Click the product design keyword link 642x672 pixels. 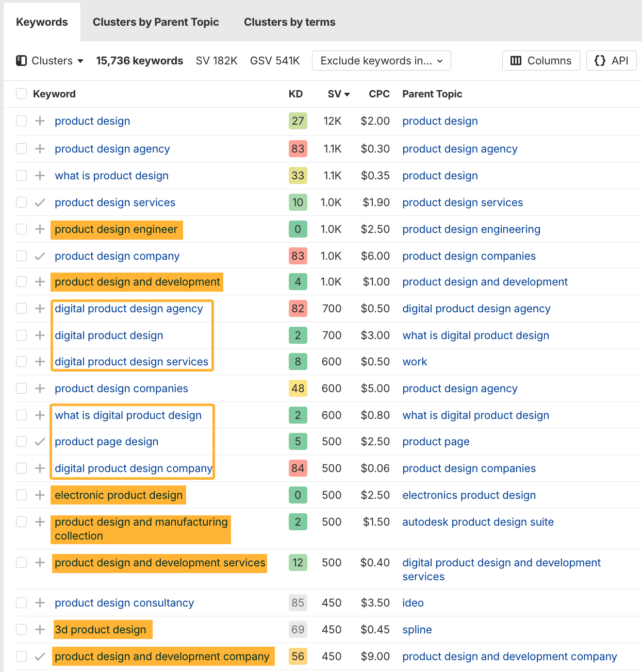click(x=92, y=121)
